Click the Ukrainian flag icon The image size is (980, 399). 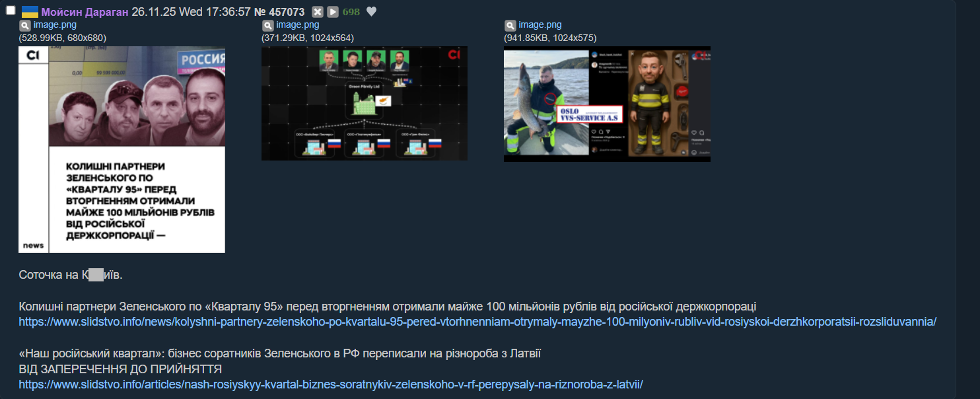30,12
